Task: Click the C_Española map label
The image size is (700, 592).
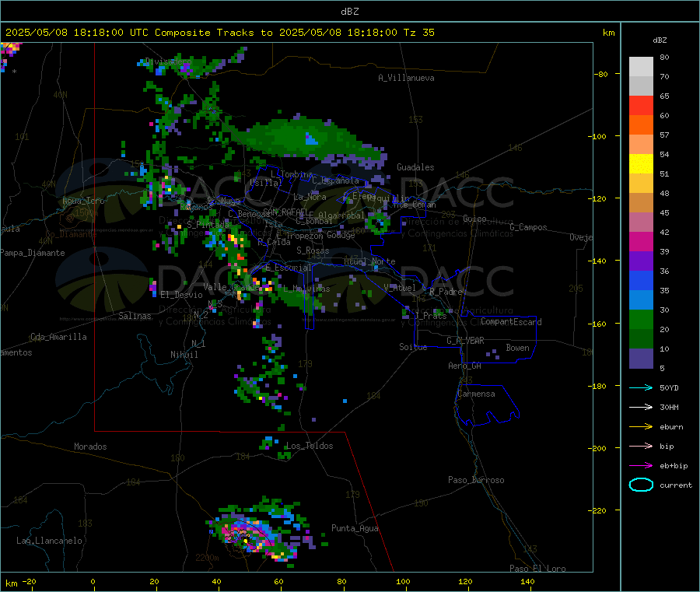Action: pyautogui.click(x=336, y=180)
